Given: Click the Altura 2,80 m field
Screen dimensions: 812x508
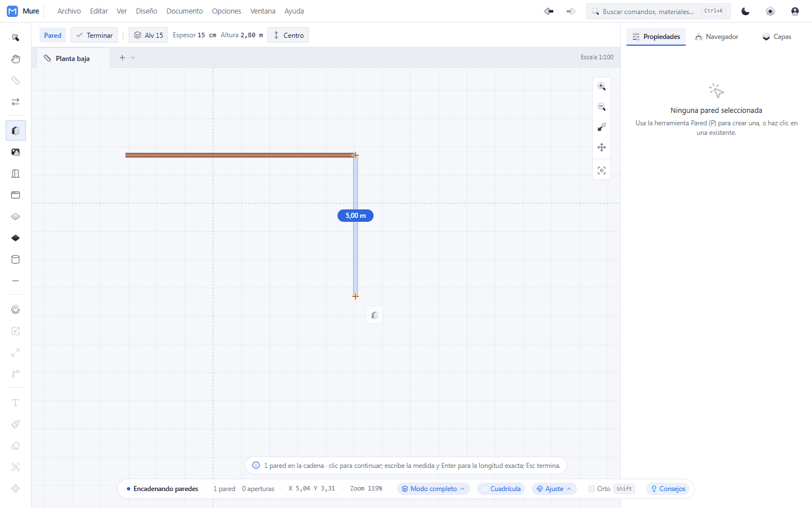Looking at the screenshot, I should [x=241, y=35].
